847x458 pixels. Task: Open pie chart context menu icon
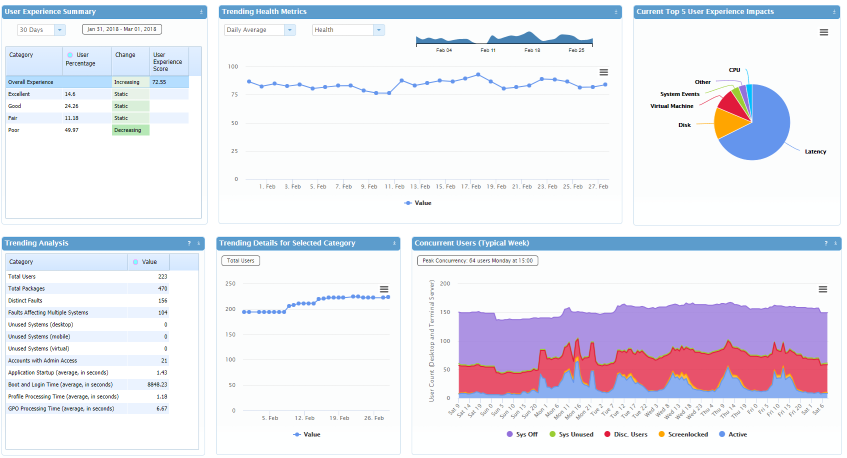point(823,32)
